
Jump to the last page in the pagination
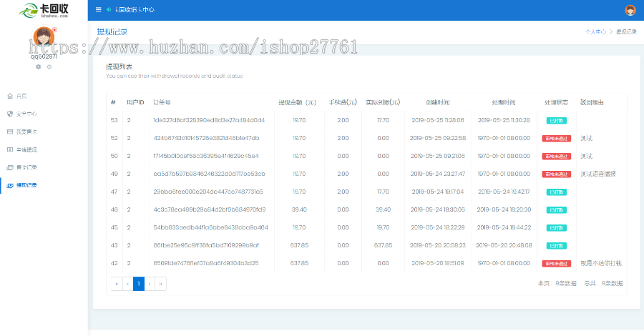pos(160,284)
